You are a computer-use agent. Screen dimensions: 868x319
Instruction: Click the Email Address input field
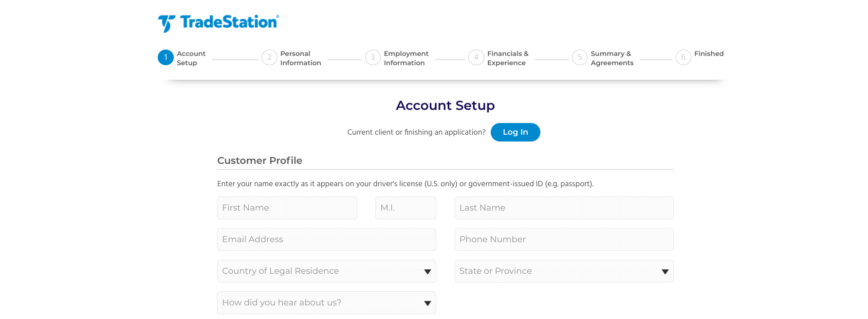[x=326, y=239]
